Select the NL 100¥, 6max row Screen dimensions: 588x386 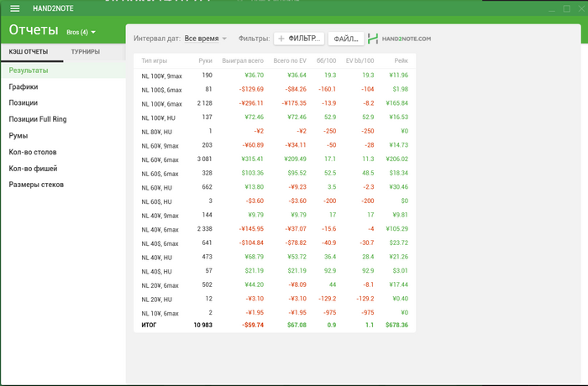[x=275, y=103]
